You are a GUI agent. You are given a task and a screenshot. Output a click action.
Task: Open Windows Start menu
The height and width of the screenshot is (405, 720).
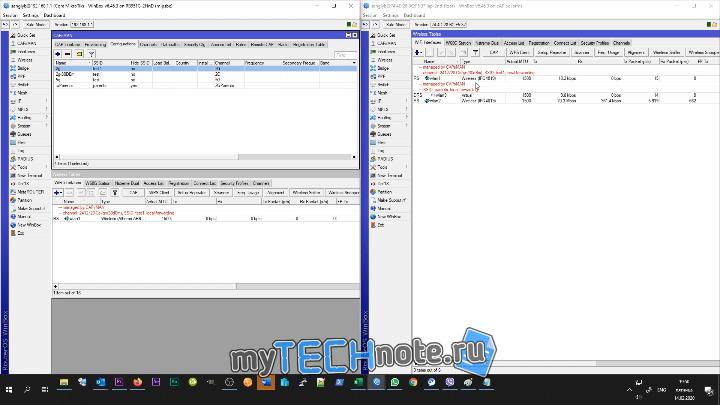(9, 389)
